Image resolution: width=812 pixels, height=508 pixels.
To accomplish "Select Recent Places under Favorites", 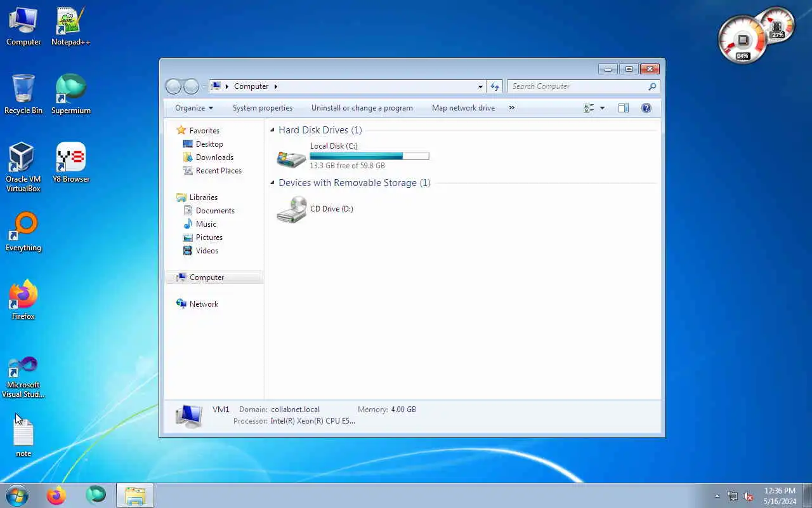I will [x=219, y=171].
